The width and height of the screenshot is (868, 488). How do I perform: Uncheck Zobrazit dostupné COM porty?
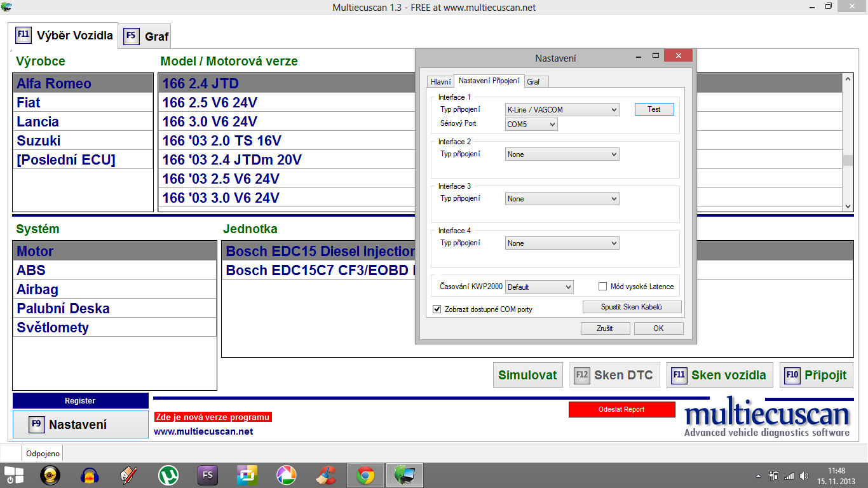pyautogui.click(x=437, y=309)
